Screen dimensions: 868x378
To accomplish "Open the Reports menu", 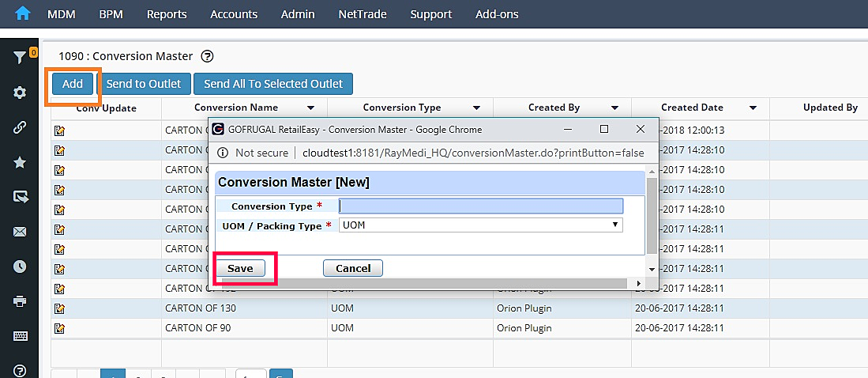I will tap(167, 14).
